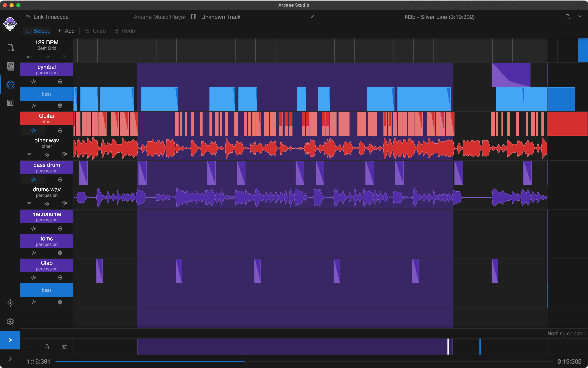Click the Play button in sidebar
Viewport: 588px width, 368px height.
(10, 340)
